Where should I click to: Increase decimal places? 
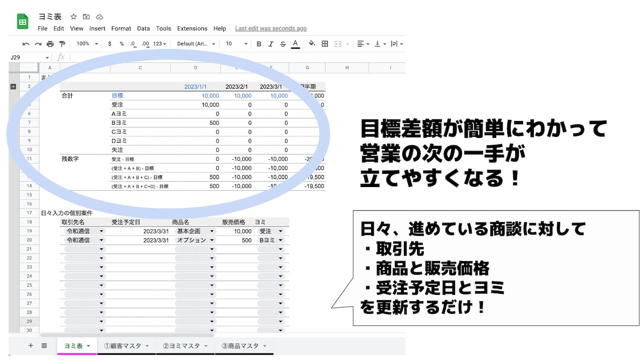145,44
